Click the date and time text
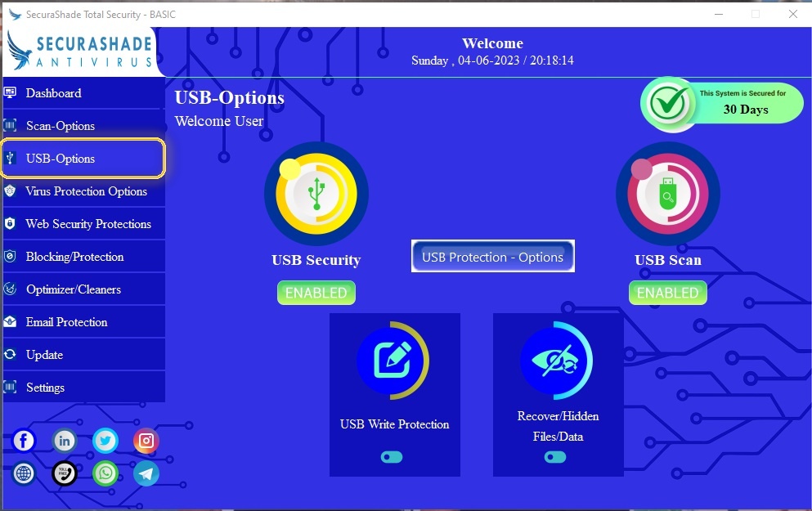812x511 pixels. click(492, 61)
